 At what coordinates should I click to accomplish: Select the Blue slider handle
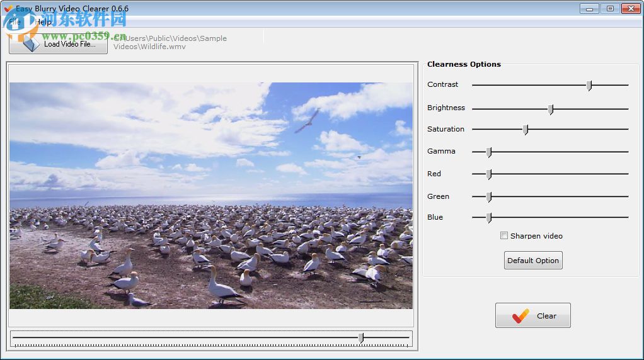click(489, 218)
